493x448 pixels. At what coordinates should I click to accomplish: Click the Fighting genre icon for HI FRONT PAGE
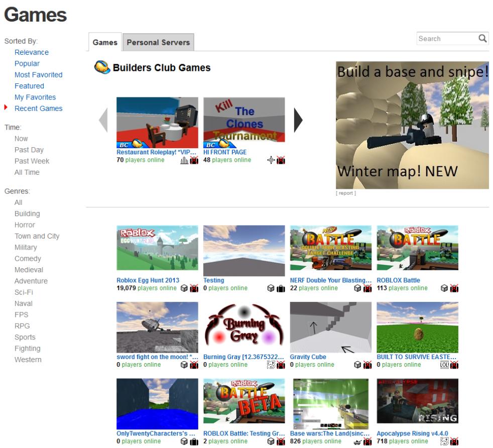(271, 160)
